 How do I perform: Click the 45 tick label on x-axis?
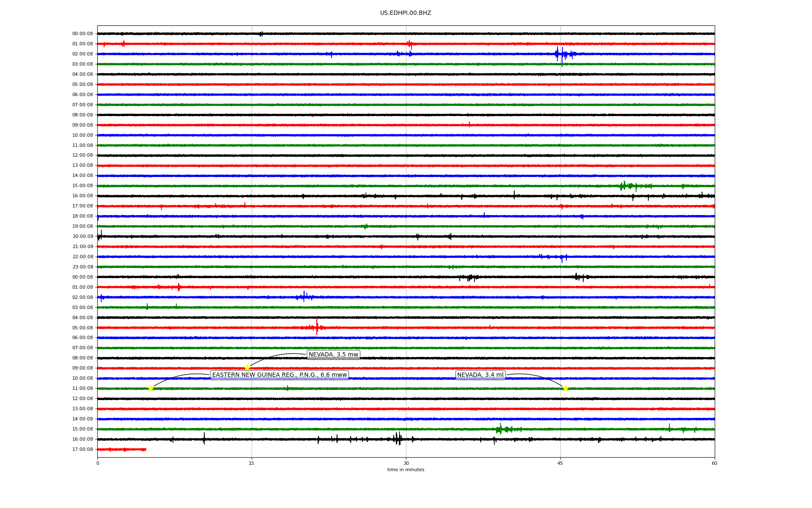(x=560, y=463)
